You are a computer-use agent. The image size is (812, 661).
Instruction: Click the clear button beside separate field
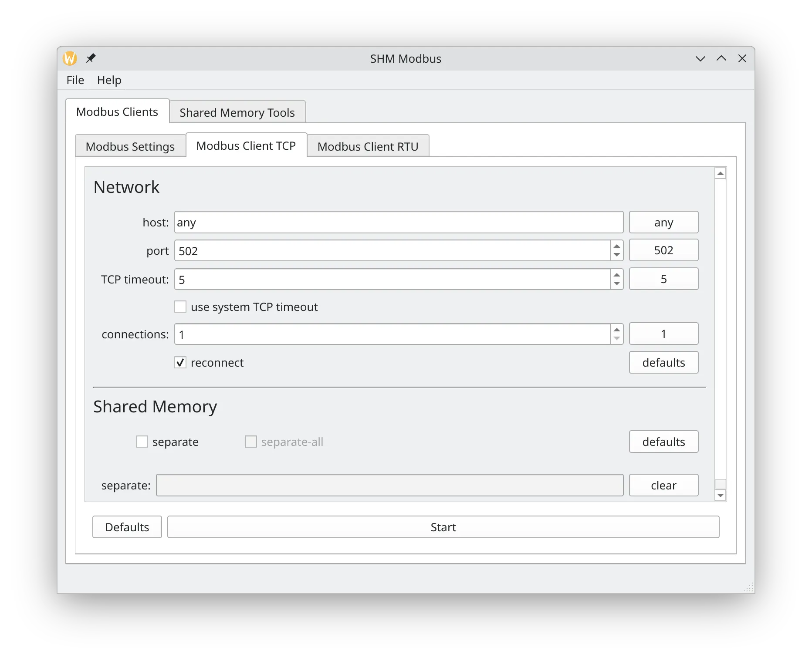click(x=663, y=486)
